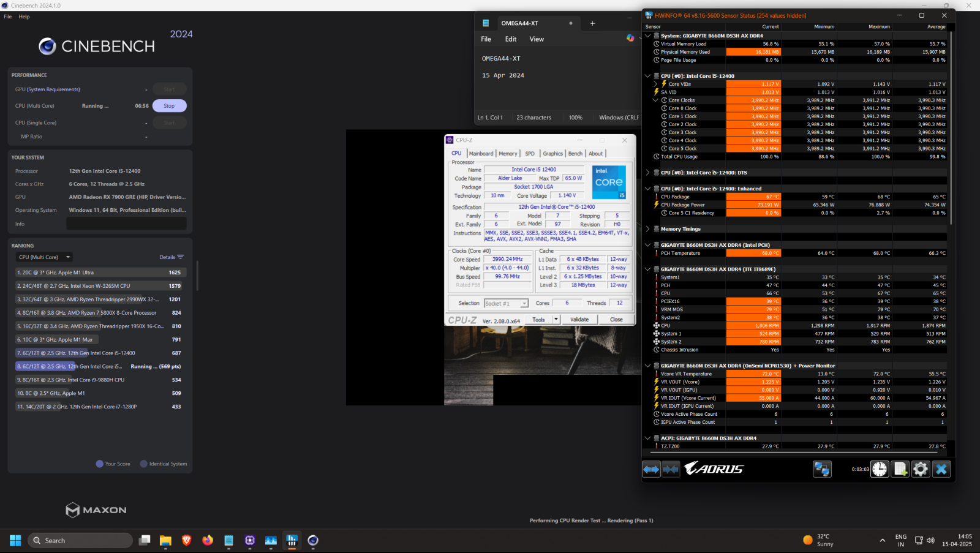Switch to CPU-Z Mainboard tab

pos(481,154)
